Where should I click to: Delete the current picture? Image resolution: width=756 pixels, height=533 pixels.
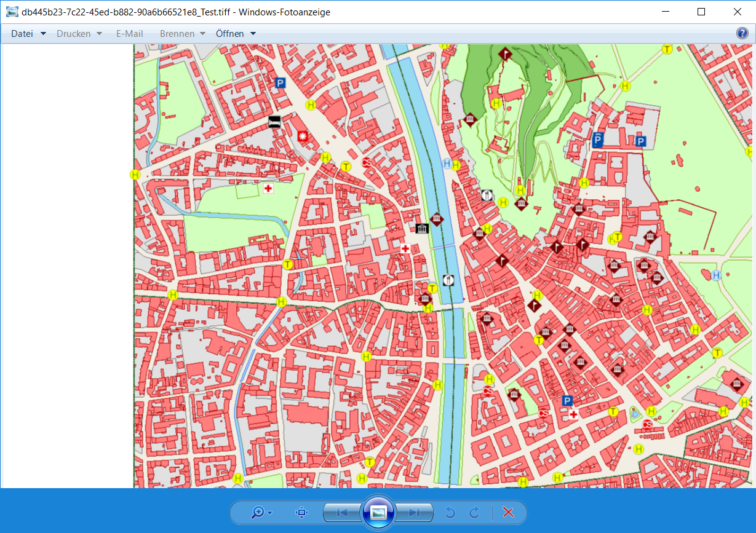(x=507, y=512)
